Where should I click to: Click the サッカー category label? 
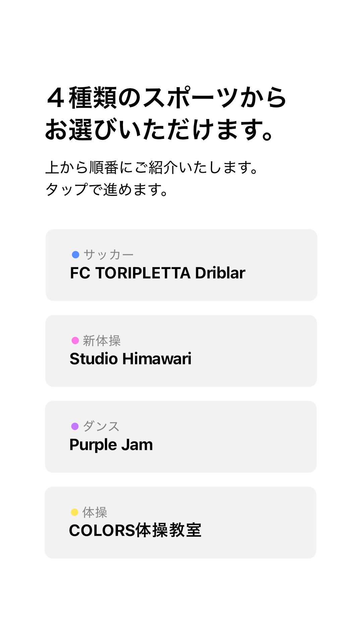tap(109, 255)
